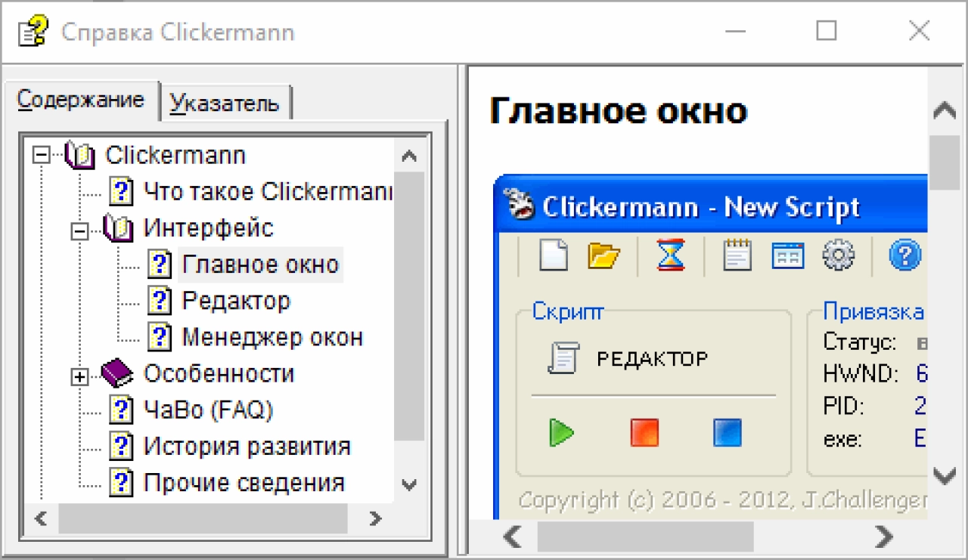The height and width of the screenshot is (560, 968).
Task: Click the РЕДАКТОР scroll button
Action: pyautogui.click(x=628, y=358)
